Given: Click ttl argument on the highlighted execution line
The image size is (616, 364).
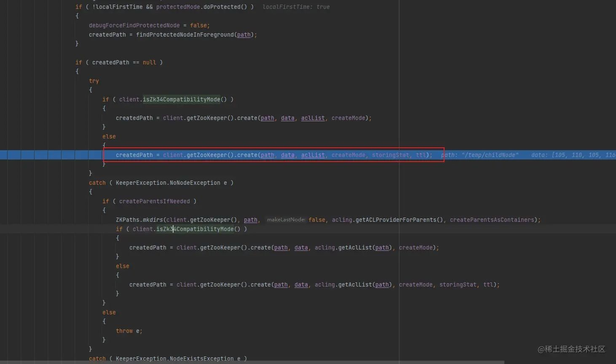Looking at the screenshot, I should tap(420, 155).
